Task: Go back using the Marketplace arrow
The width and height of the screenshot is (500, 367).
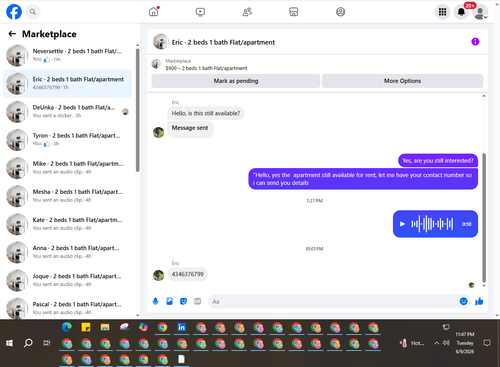Action: (x=12, y=34)
